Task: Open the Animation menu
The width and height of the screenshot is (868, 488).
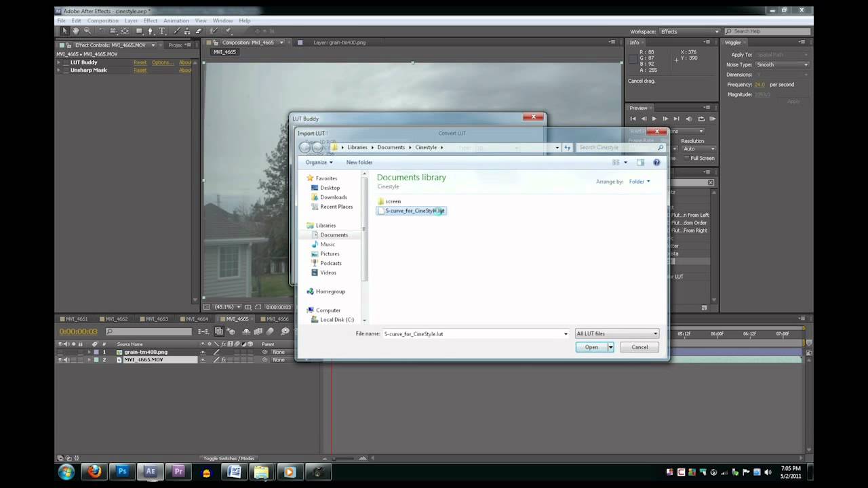Action: [x=176, y=21]
